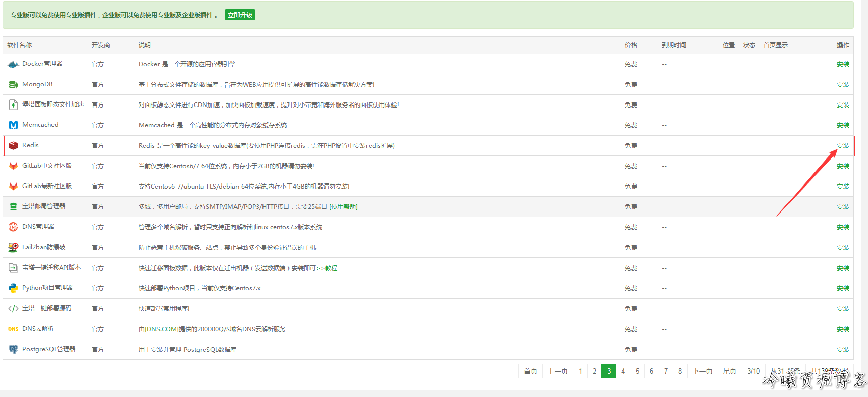Go to pagination page 5
The height and width of the screenshot is (397, 868).
[x=637, y=371]
